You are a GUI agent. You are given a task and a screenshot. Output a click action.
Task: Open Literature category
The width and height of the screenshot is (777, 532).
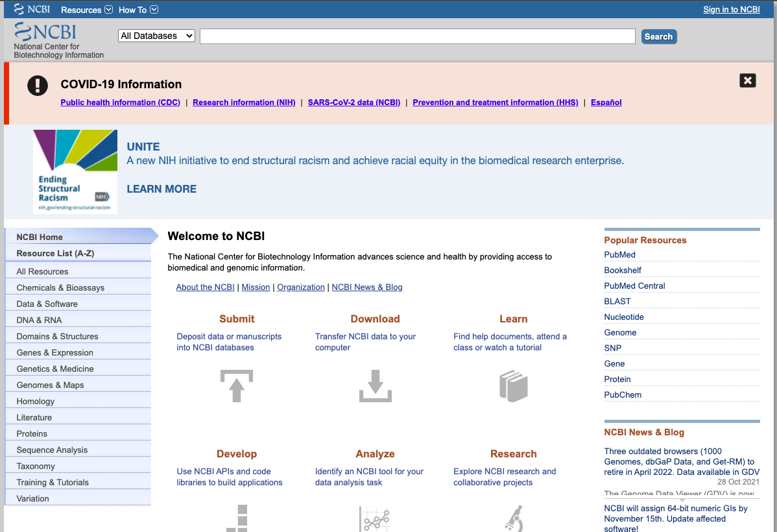coord(78,417)
